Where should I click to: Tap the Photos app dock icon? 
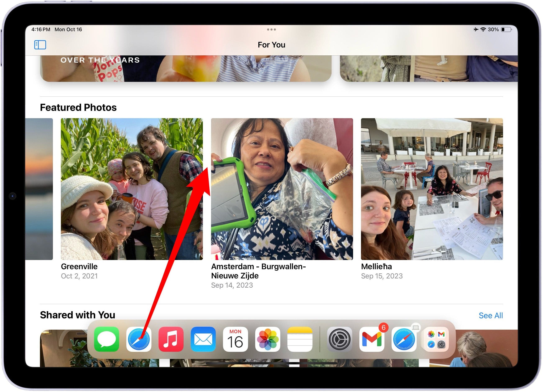pos(268,339)
